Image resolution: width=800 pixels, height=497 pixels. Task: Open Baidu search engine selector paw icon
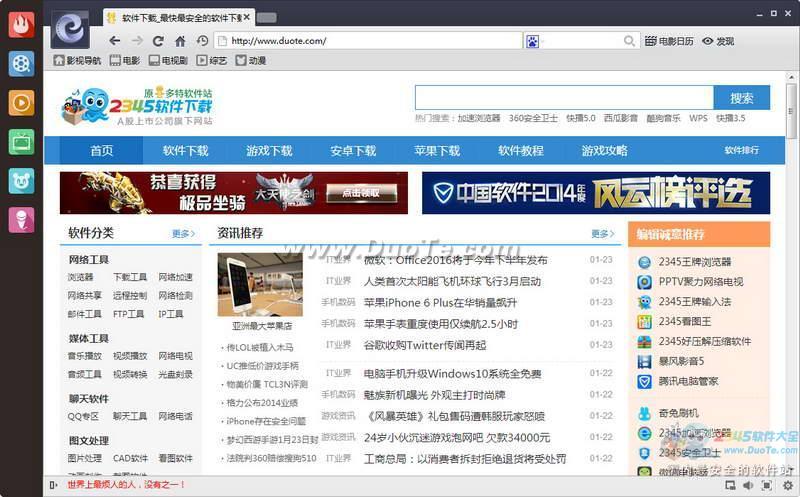pos(533,41)
